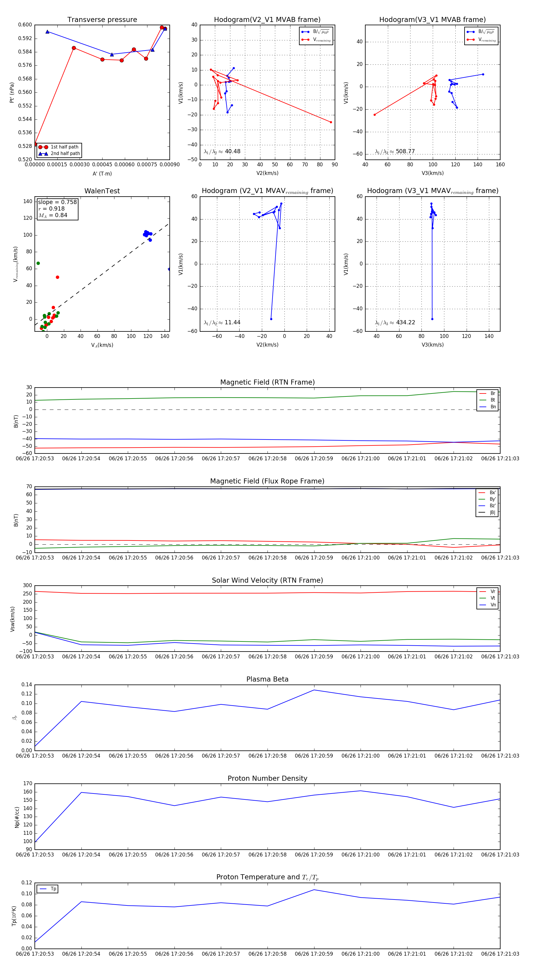Click the far-right red point in V2_V1 MVAB hodogram
535x980 pixels.
pyautogui.click(x=331, y=122)
